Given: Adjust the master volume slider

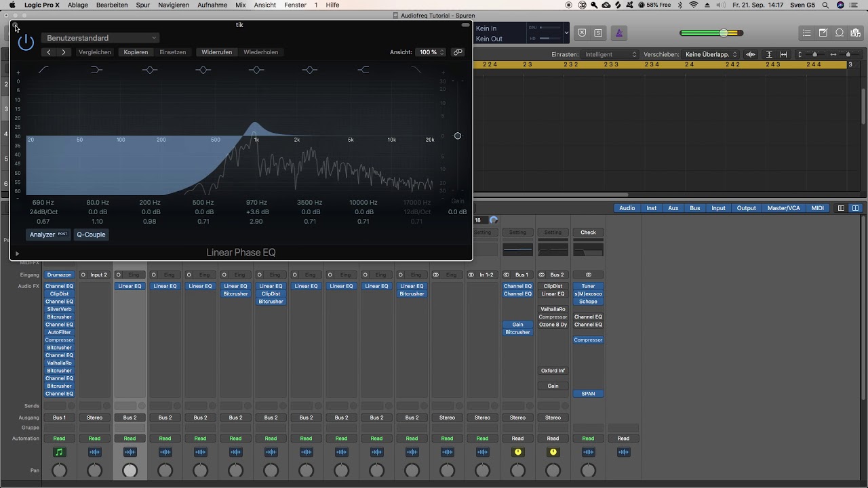Looking at the screenshot, I should (724, 33).
